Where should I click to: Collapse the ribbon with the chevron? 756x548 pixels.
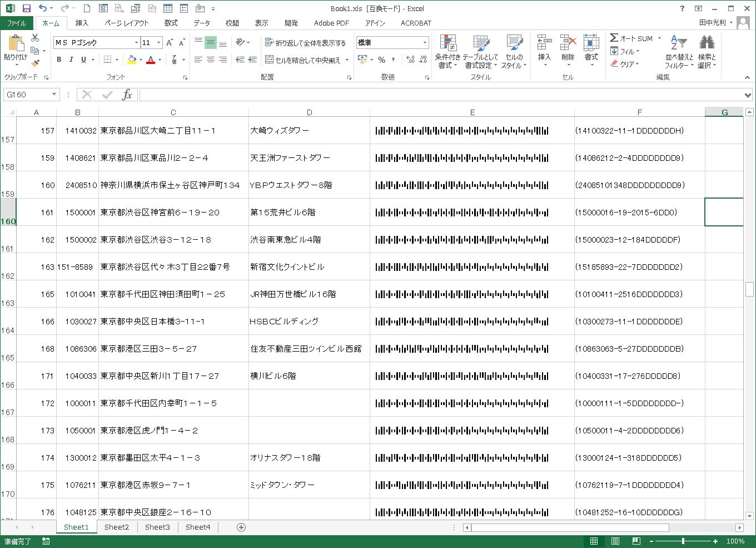pos(747,77)
